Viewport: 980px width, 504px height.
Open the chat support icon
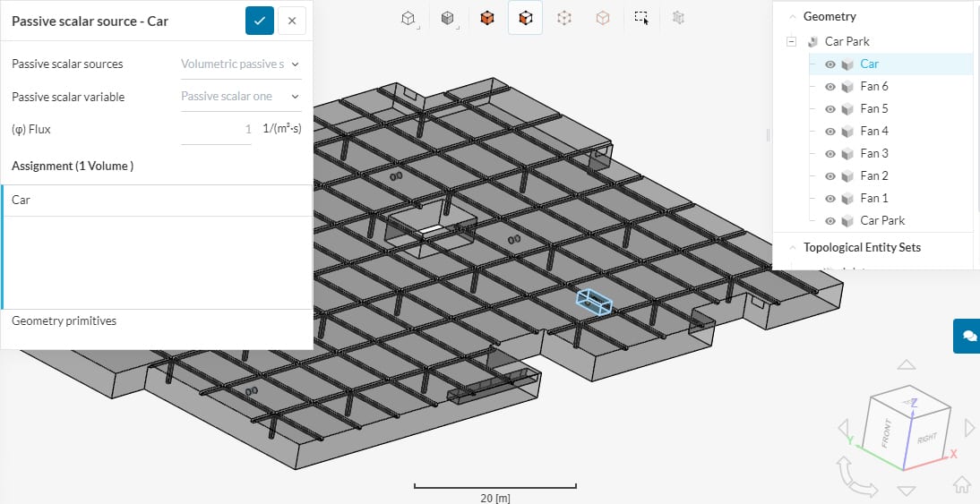tap(967, 335)
